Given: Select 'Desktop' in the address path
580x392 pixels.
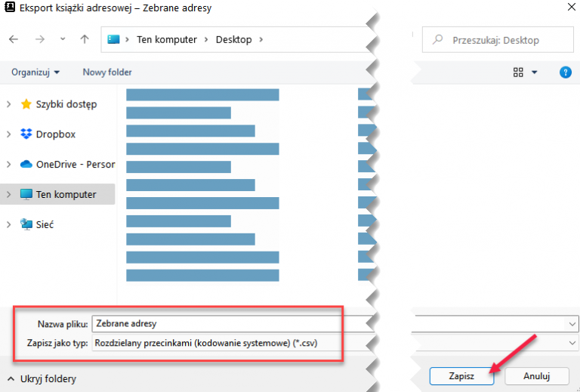Looking at the screenshot, I should point(234,39).
